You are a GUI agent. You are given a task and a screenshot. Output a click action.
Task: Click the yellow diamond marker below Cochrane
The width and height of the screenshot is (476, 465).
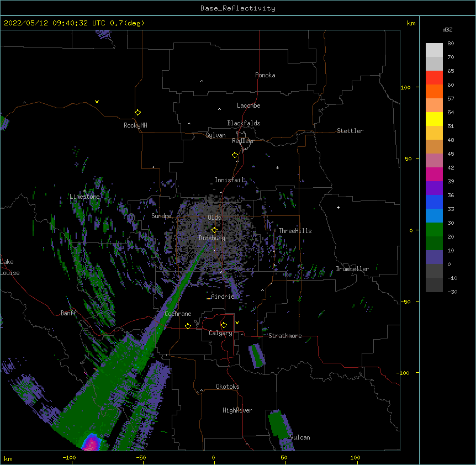pyautogui.click(x=188, y=326)
